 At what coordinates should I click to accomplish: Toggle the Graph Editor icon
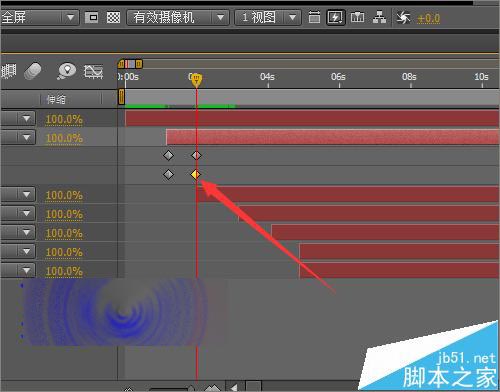coord(93,71)
